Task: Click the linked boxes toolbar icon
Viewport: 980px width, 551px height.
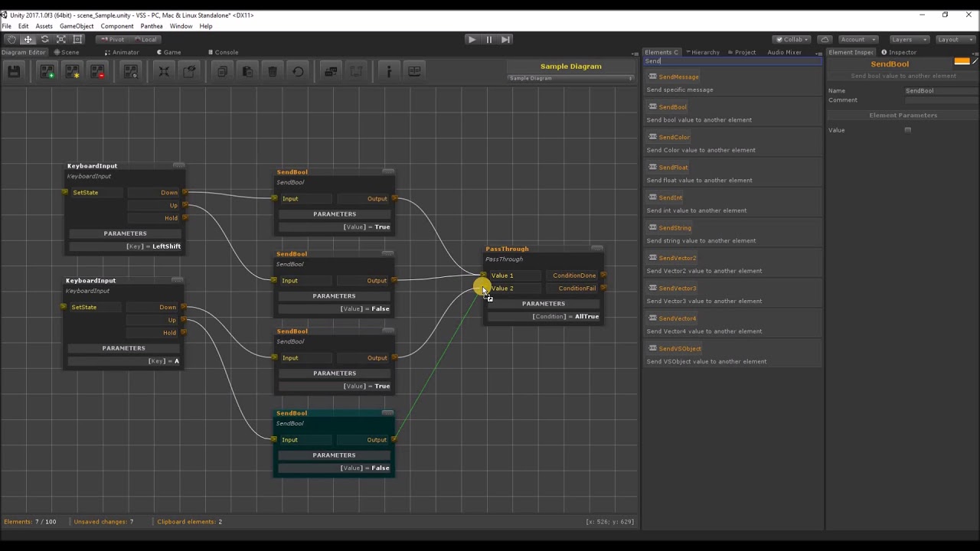Action: pos(331,71)
